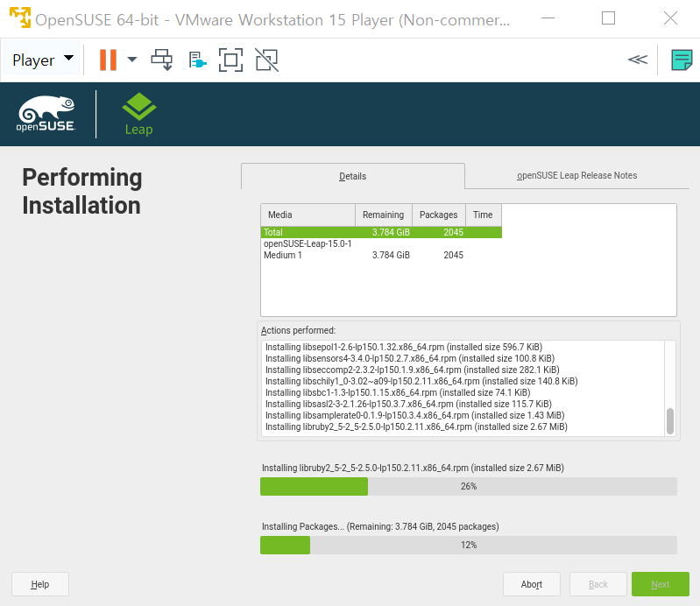700x606 pixels.
Task: Click the libschily1_0 installation log line
Action: point(421,381)
